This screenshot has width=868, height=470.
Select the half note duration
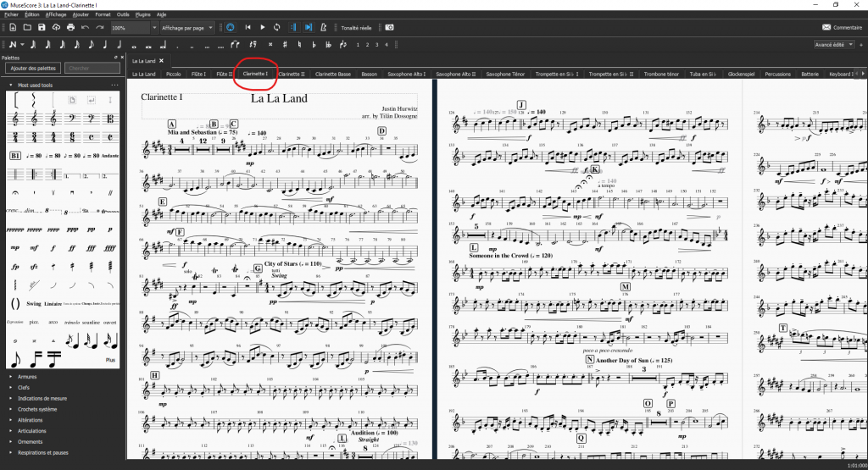click(119, 45)
